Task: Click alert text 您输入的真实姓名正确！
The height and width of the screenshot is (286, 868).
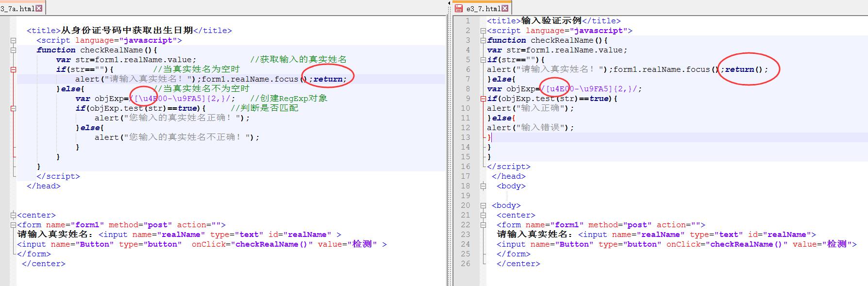Action: coord(182,118)
